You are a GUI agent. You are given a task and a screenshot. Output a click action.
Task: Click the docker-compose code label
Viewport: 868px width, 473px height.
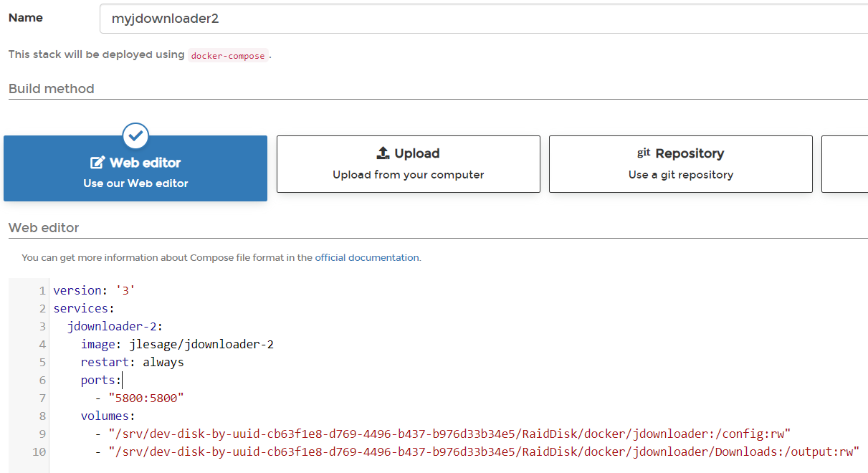pyautogui.click(x=228, y=56)
